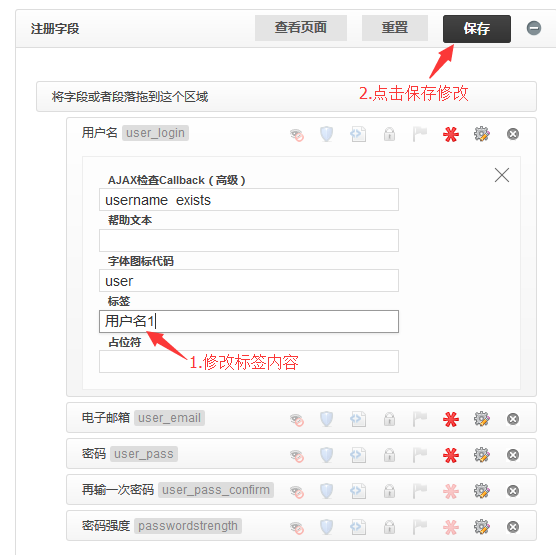The width and height of the screenshot is (556, 555).
Task: Click page-arrows icon on user_pass_confirm row
Action: (x=358, y=491)
